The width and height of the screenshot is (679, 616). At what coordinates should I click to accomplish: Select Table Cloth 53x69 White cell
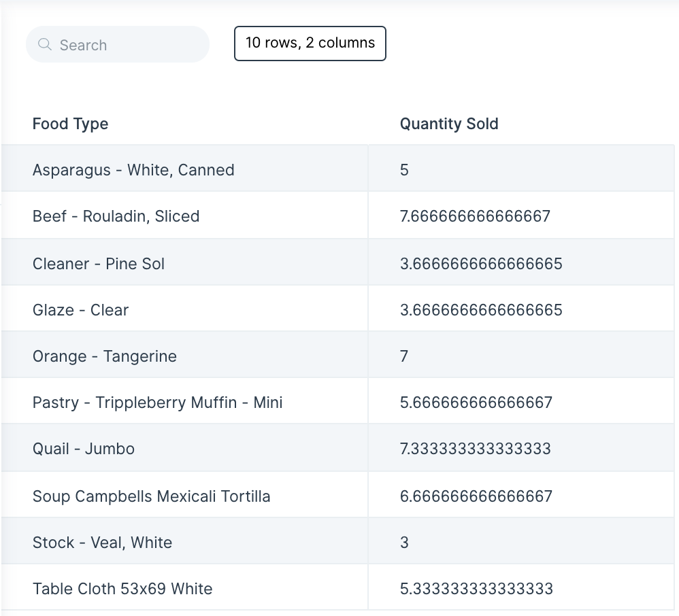[x=184, y=587]
